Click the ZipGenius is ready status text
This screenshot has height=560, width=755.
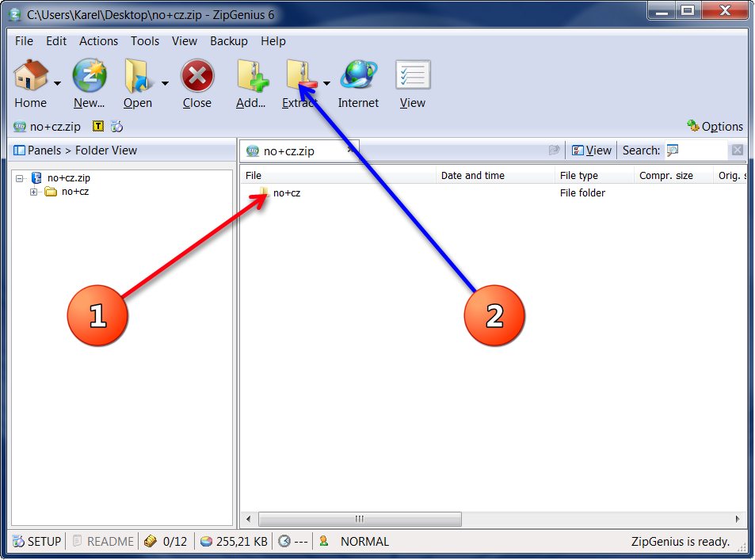[680, 542]
